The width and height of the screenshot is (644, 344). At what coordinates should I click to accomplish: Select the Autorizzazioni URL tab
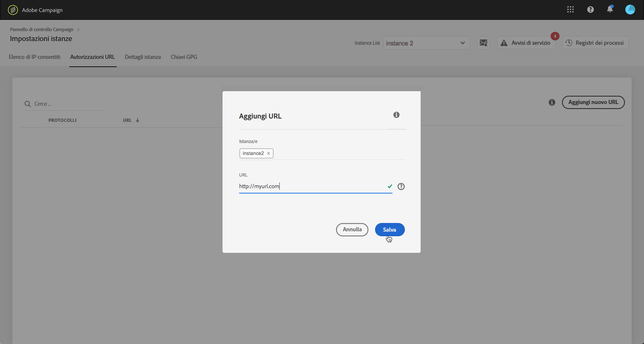coord(92,57)
